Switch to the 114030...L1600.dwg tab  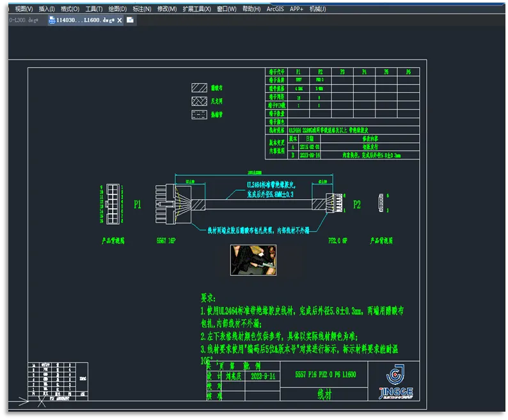(x=84, y=20)
